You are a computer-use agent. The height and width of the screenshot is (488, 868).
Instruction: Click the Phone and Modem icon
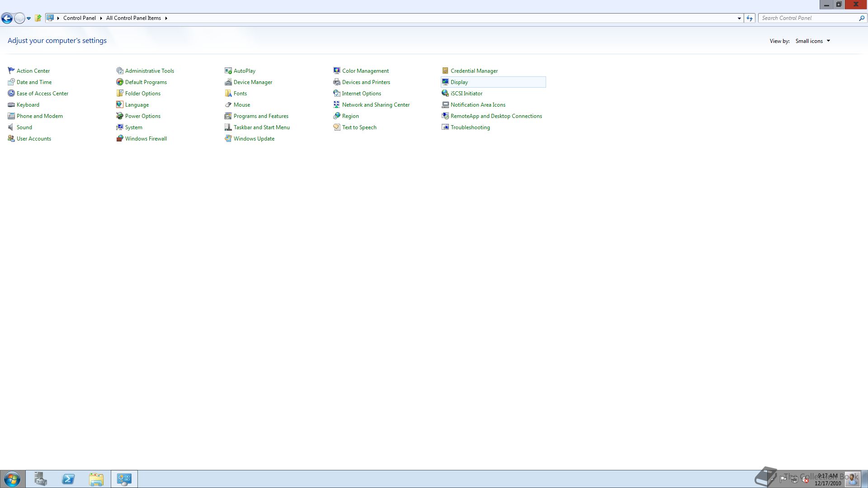11,116
